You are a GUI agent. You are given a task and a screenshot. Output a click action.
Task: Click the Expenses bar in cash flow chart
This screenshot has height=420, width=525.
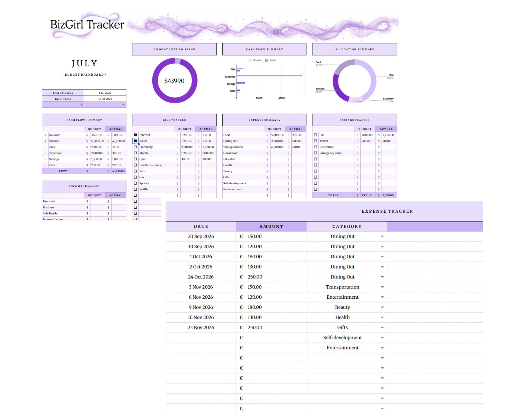[269, 76]
